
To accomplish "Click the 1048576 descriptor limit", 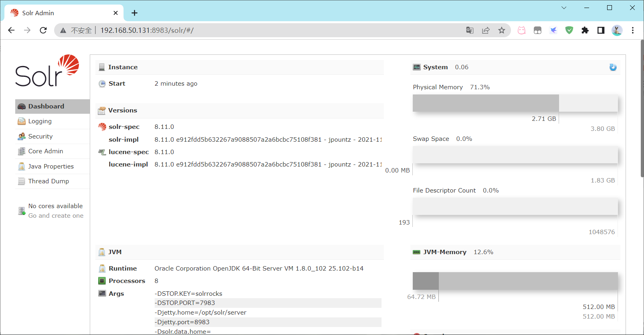I will click(602, 232).
